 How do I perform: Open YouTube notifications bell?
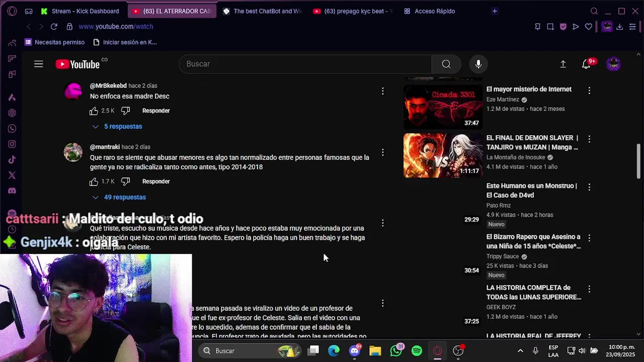(586, 64)
